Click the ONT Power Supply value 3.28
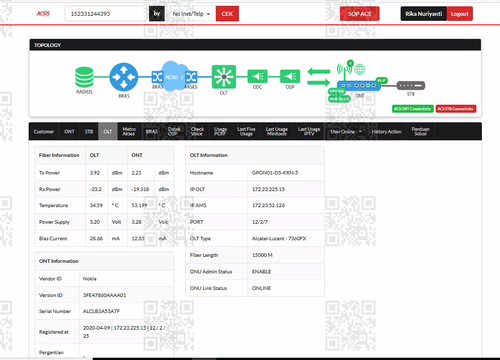This screenshot has height=360, width=500. pyautogui.click(x=136, y=222)
